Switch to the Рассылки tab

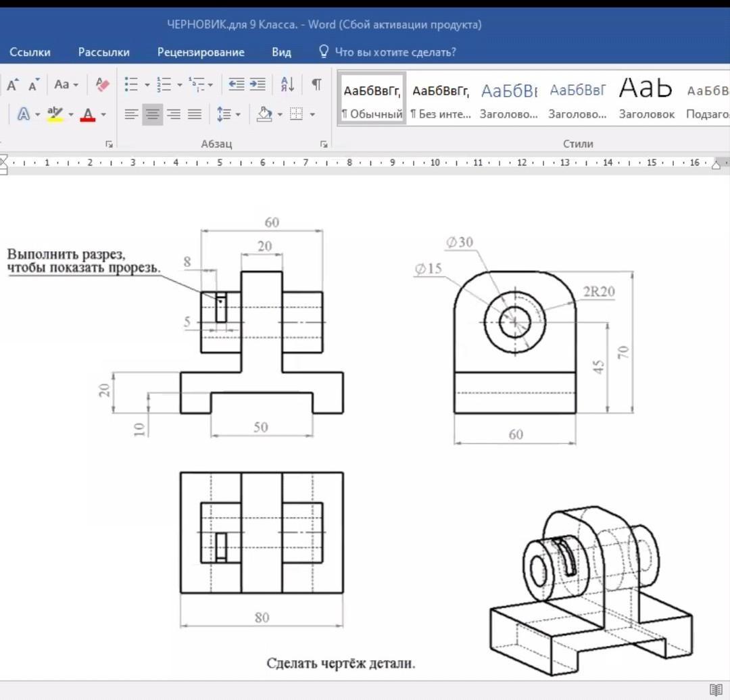pos(103,52)
